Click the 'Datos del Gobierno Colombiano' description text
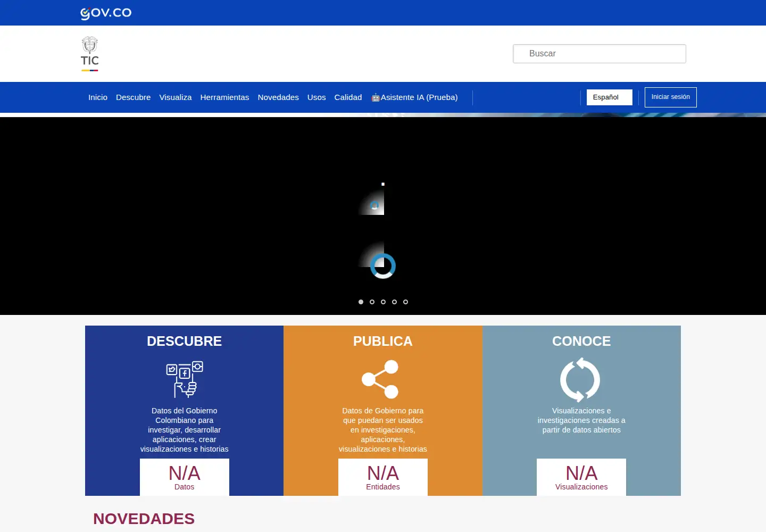This screenshot has width=766, height=532. point(185,430)
